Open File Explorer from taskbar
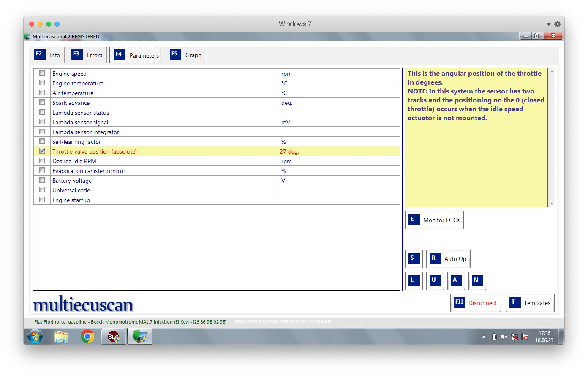The image size is (588, 376). (x=61, y=336)
